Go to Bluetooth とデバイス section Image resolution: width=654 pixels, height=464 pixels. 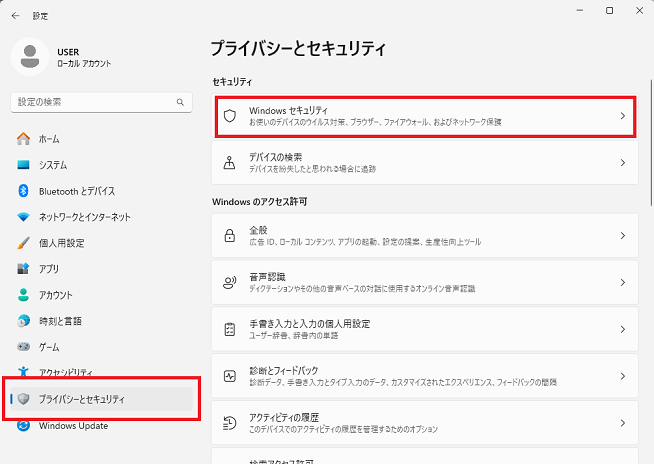(76, 191)
